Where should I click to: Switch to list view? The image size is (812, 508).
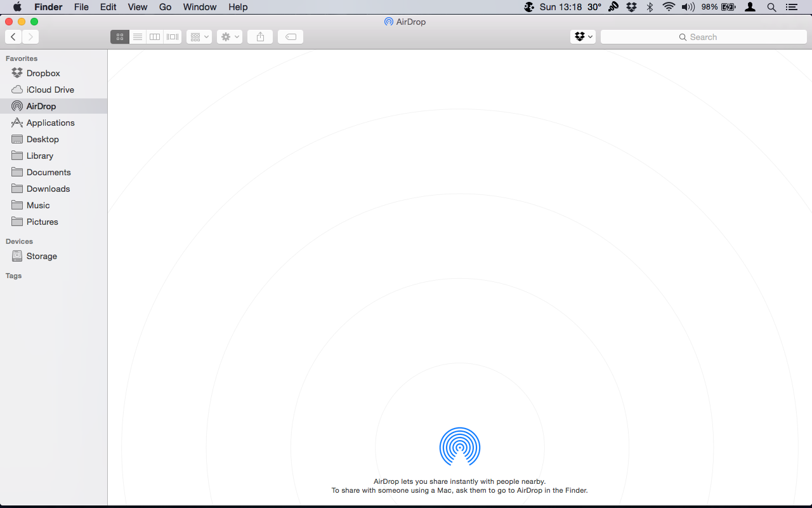tap(138, 37)
